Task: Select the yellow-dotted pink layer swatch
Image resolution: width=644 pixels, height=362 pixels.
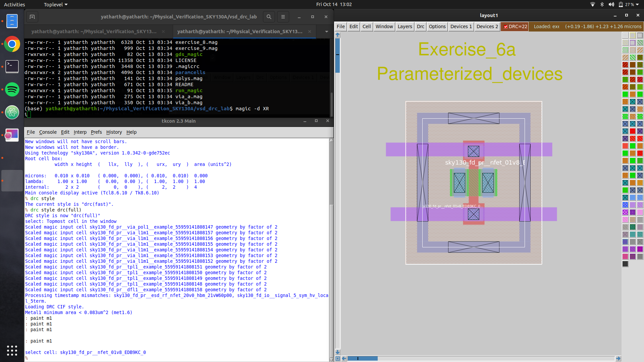Action: click(633, 220)
